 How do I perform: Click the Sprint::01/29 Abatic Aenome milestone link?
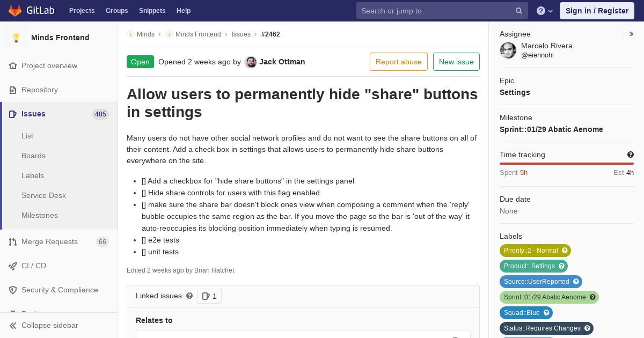[x=551, y=129]
